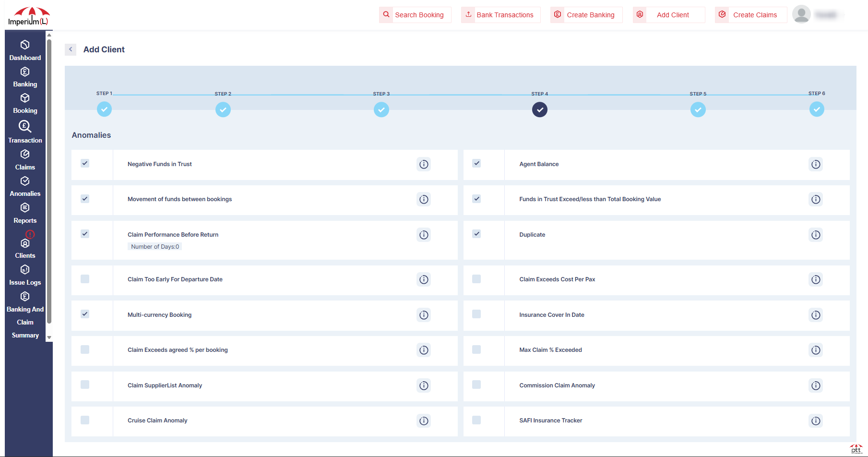Select the Banking sidebar icon

click(25, 76)
